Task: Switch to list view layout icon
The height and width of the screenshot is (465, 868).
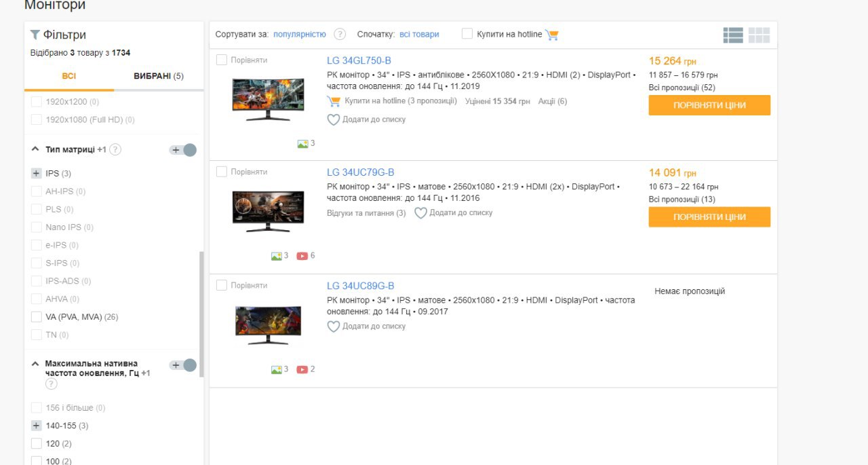Action: click(x=733, y=35)
